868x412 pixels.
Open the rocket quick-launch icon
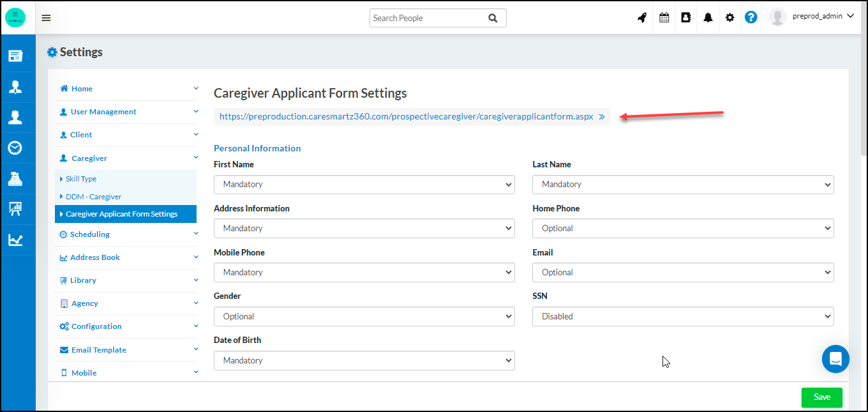coord(642,17)
